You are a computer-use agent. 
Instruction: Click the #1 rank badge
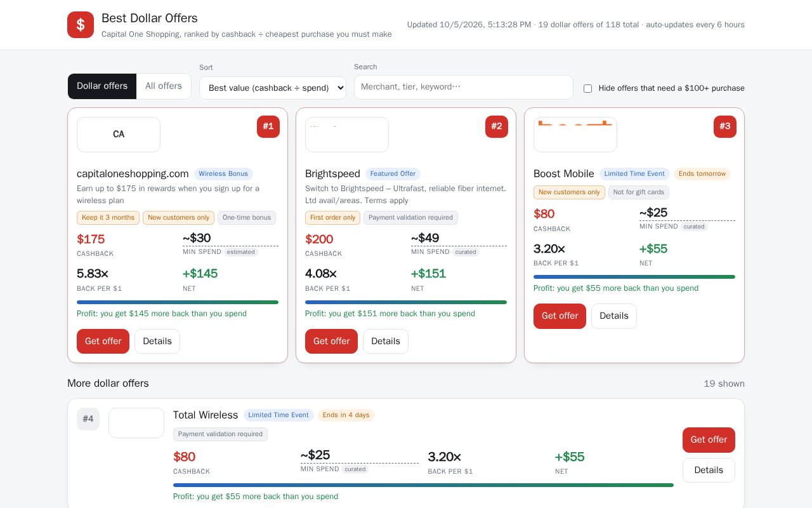(x=268, y=126)
